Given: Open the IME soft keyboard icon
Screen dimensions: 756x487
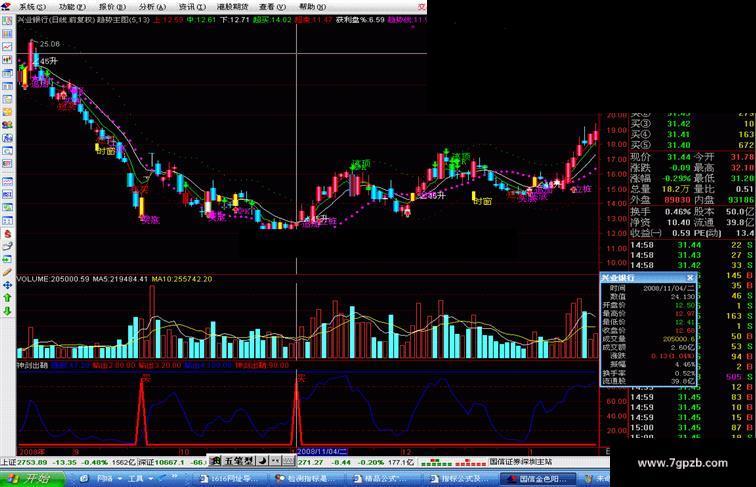Looking at the screenshot, I should [x=289, y=461].
